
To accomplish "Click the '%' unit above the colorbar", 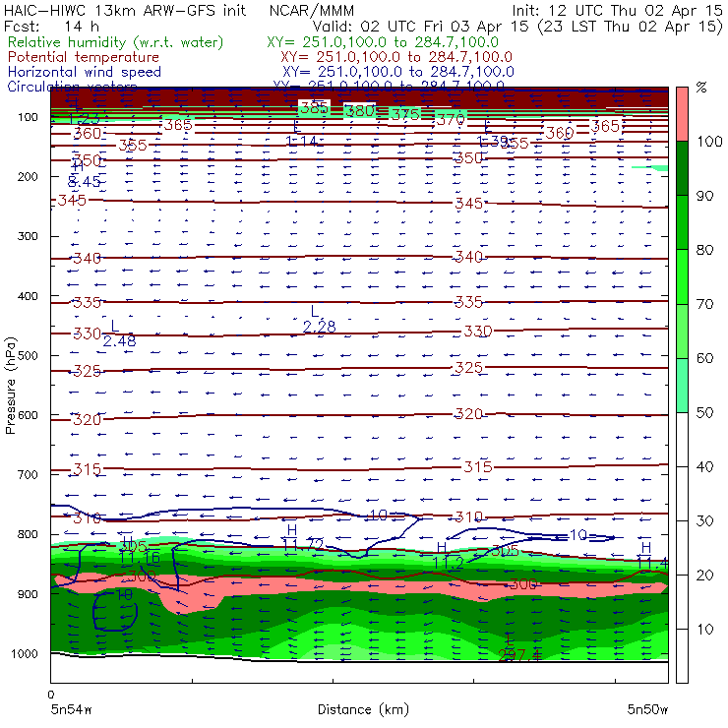I will tap(701, 87).
